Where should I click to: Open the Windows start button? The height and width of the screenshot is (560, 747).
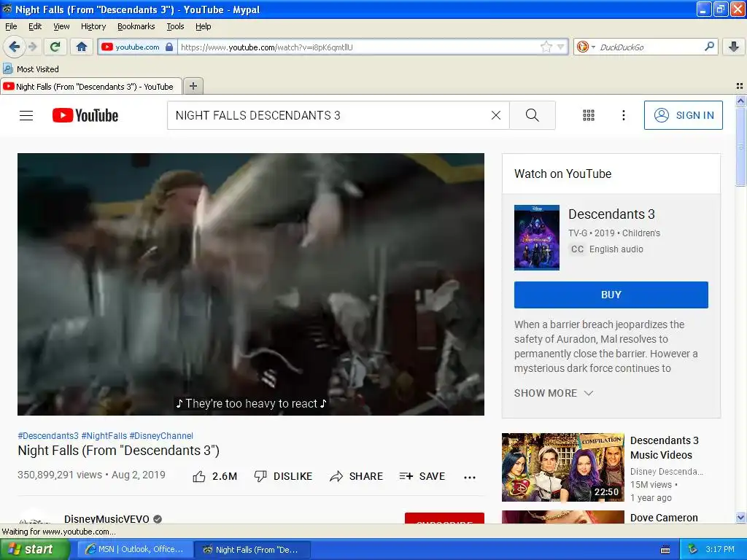[34, 549]
